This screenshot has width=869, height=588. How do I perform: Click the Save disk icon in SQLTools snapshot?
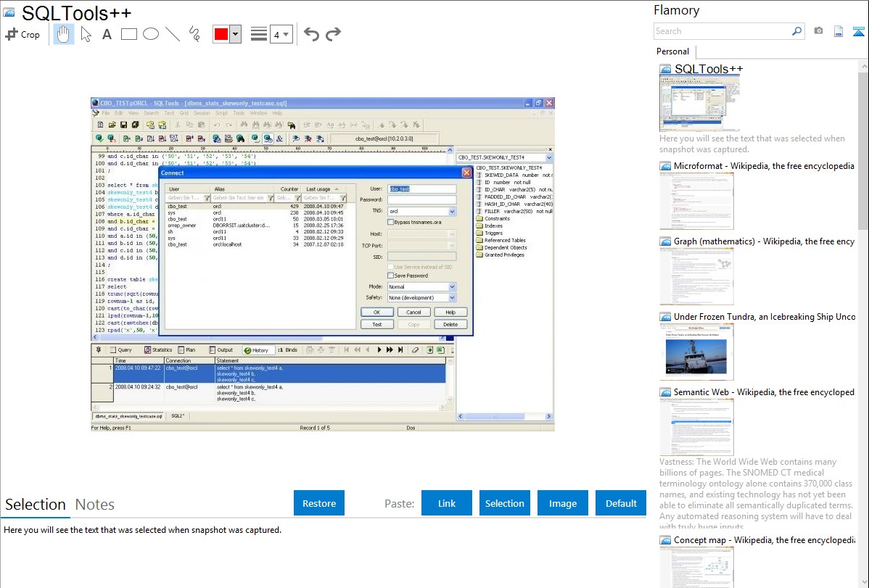tap(123, 125)
